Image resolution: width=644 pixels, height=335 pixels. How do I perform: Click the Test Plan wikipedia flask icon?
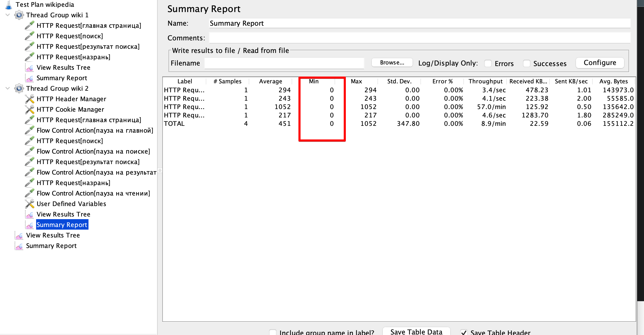click(9, 5)
